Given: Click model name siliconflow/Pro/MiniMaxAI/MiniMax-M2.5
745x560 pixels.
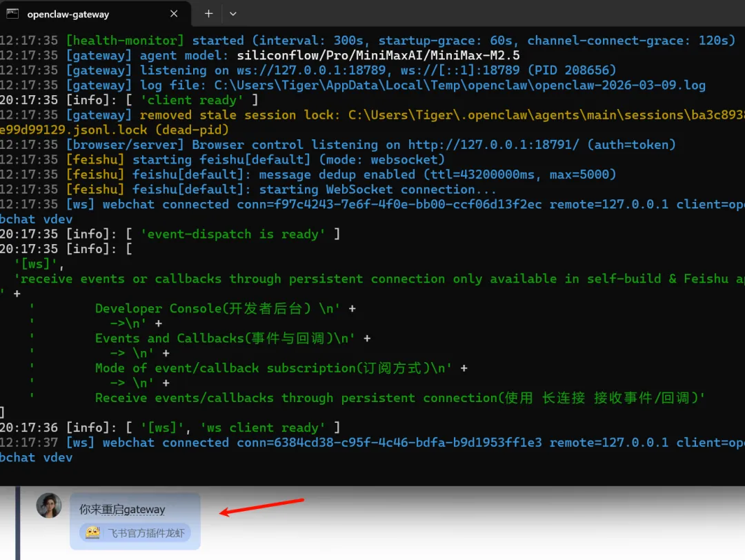Looking at the screenshot, I should click(378, 56).
